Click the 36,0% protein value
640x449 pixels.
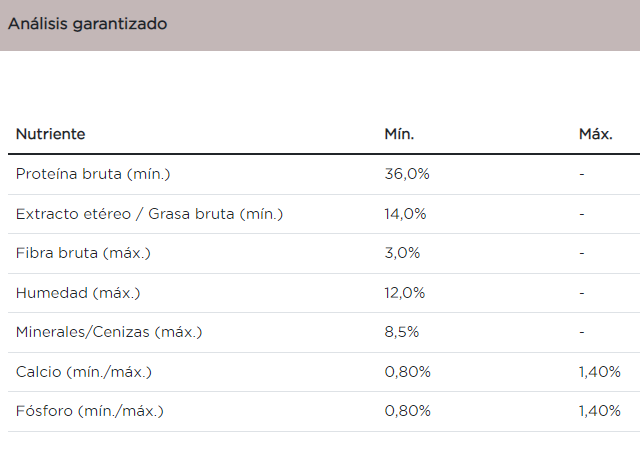pos(407,174)
